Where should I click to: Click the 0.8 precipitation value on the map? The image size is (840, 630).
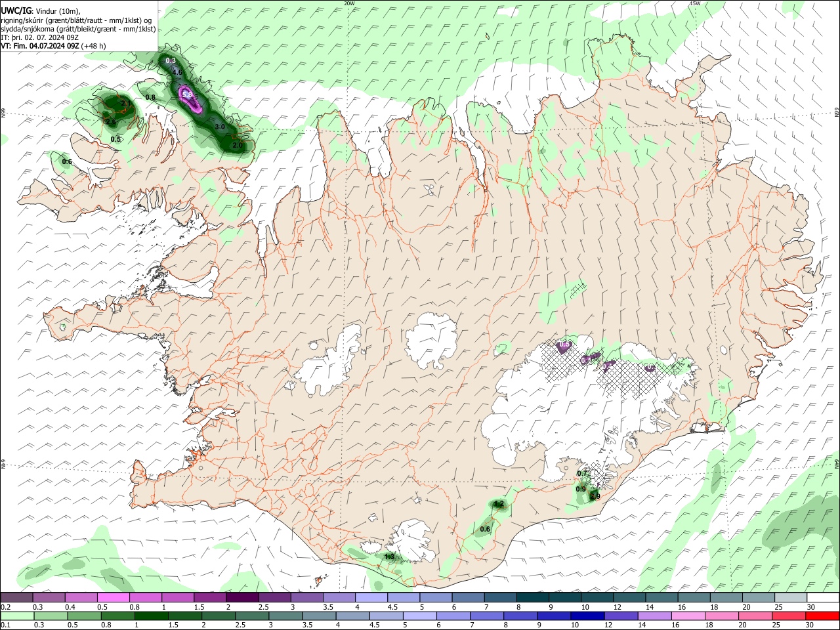click(x=150, y=97)
